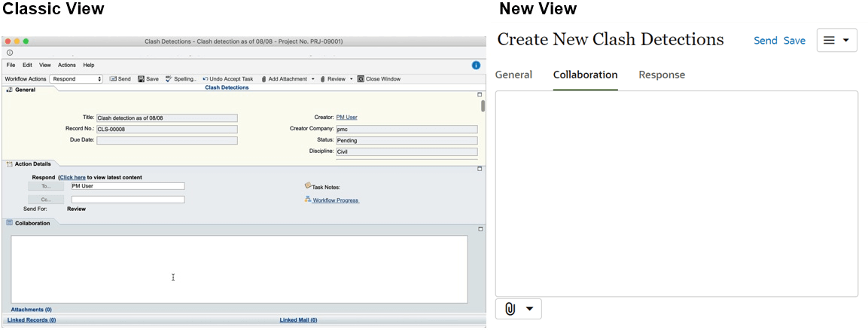Open the Review dropdown arrow

[351, 79]
